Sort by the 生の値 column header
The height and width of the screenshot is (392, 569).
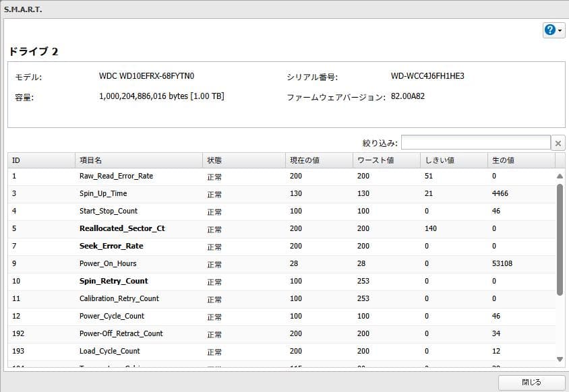point(520,160)
